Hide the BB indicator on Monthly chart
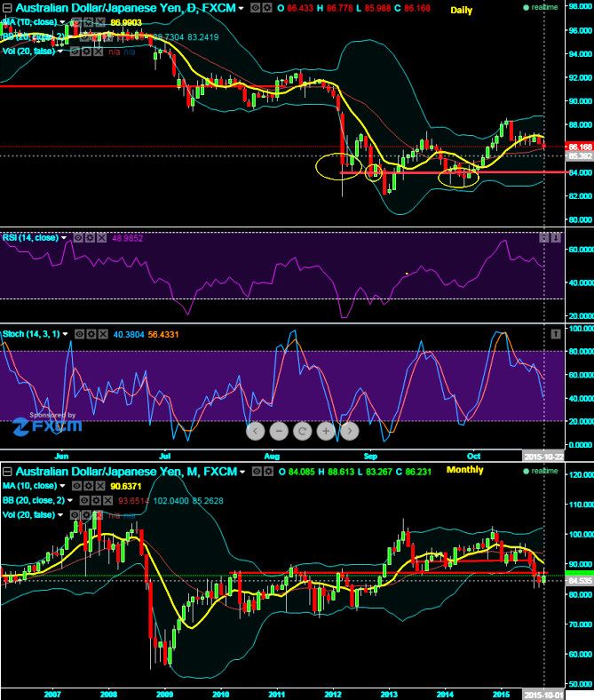 coord(84,500)
